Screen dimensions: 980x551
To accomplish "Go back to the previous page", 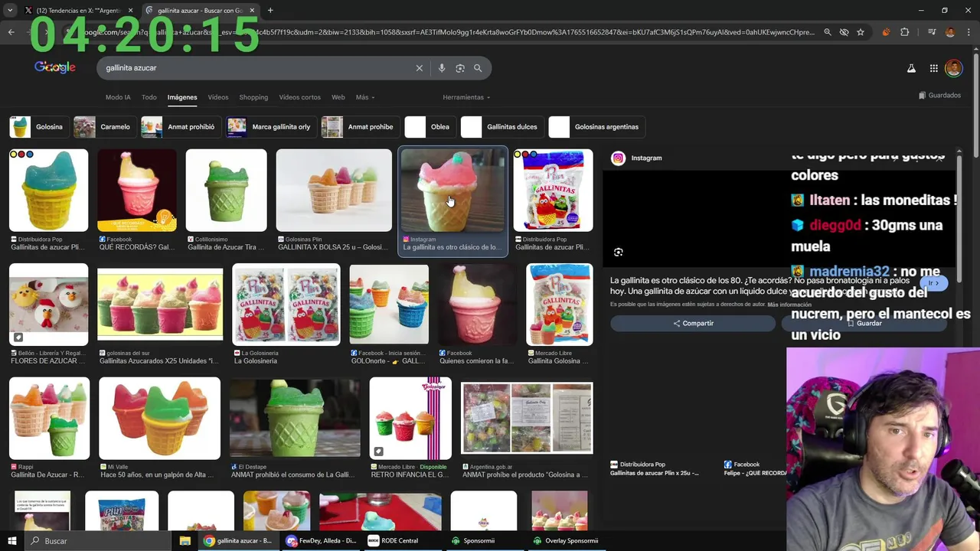I will coord(11,32).
